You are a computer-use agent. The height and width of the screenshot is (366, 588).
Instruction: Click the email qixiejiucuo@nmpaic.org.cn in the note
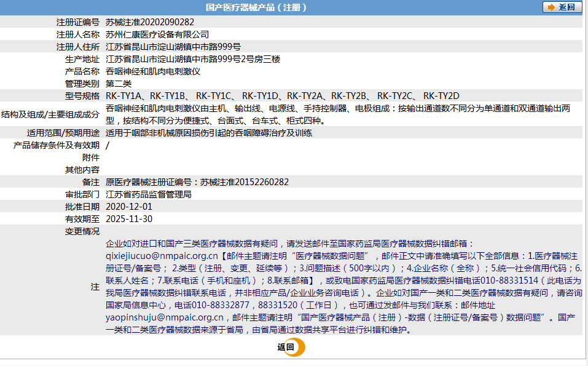pos(162,256)
